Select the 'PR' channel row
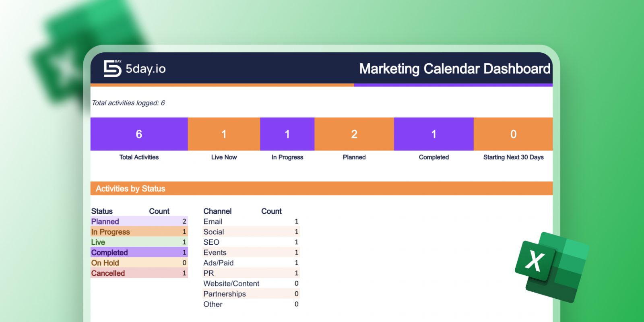The width and height of the screenshot is (644, 322). pyautogui.click(x=251, y=273)
